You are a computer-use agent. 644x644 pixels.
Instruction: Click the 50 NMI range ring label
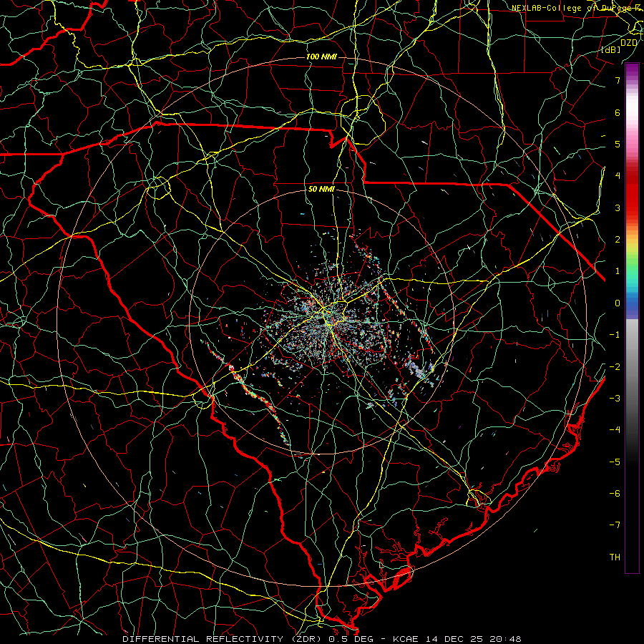pyautogui.click(x=321, y=190)
